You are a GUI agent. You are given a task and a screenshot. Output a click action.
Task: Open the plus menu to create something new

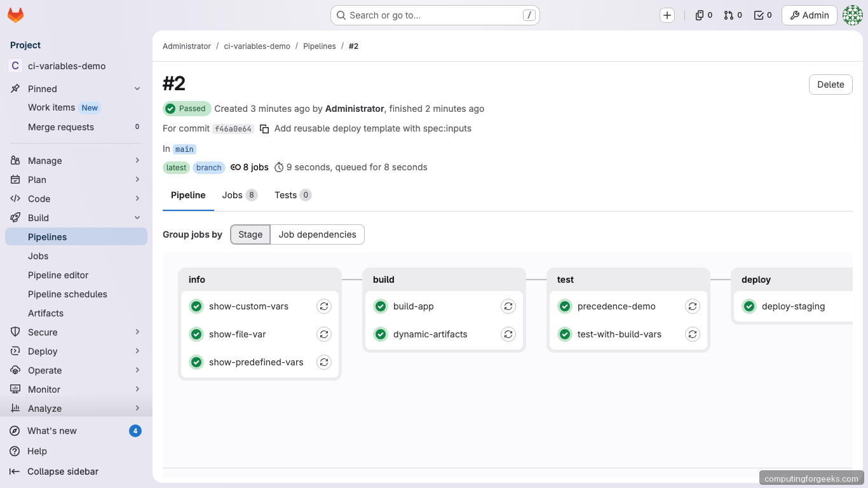(x=667, y=15)
